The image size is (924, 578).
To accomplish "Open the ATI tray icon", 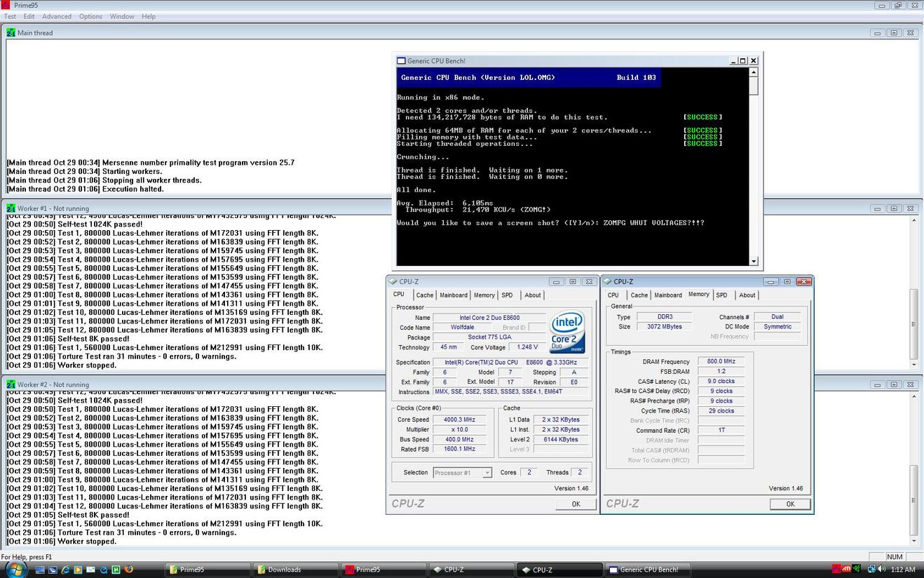I will coord(846,569).
